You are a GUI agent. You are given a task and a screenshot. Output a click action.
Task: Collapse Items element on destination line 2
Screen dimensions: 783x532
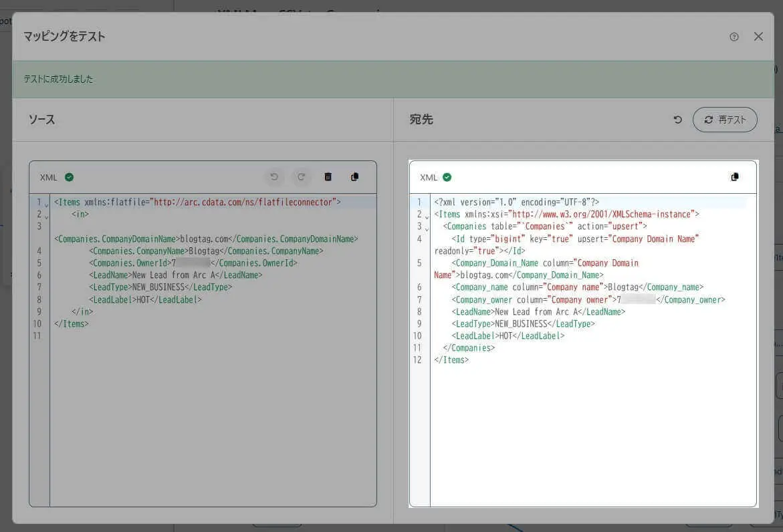pyautogui.click(x=427, y=216)
